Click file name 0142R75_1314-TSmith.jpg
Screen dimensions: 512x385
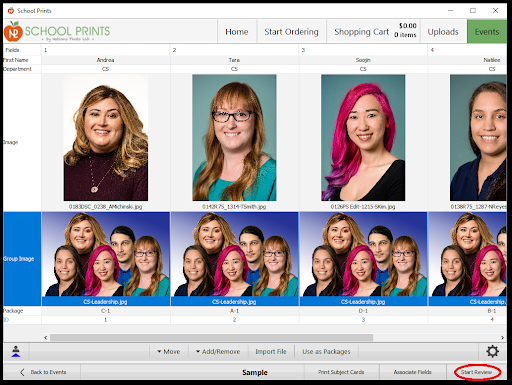(x=234, y=207)
